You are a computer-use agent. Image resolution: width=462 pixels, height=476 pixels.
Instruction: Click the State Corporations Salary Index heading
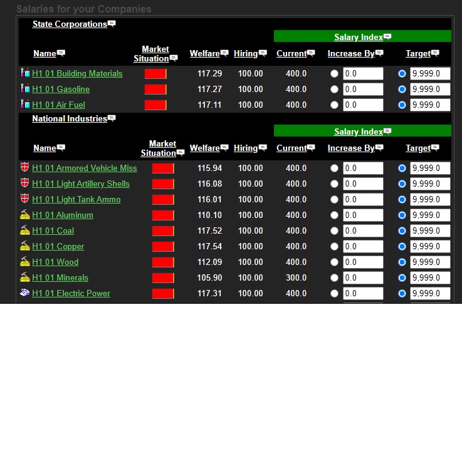[359, 37]
